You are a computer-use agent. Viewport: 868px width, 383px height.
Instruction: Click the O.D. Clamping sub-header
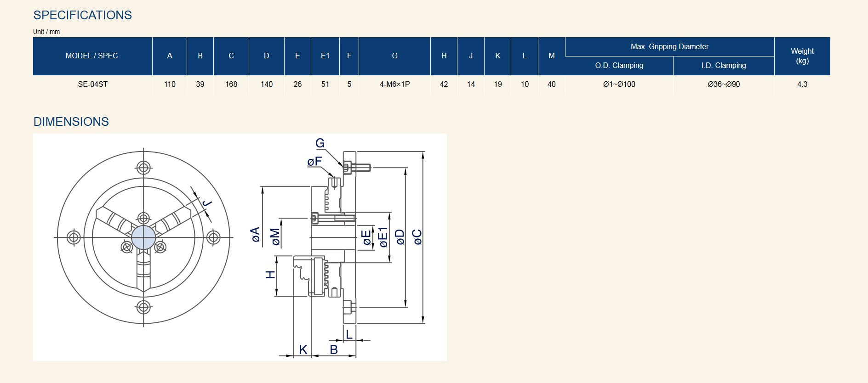619,66
